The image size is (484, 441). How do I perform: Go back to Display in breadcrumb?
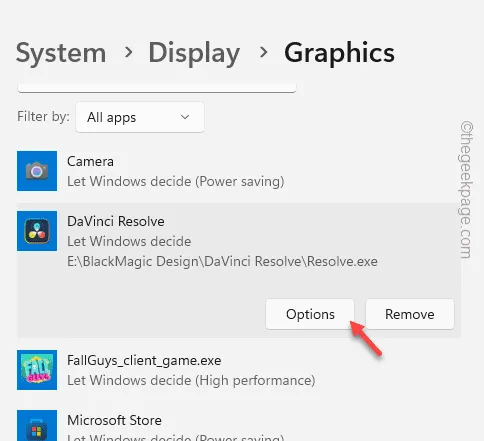194,53
